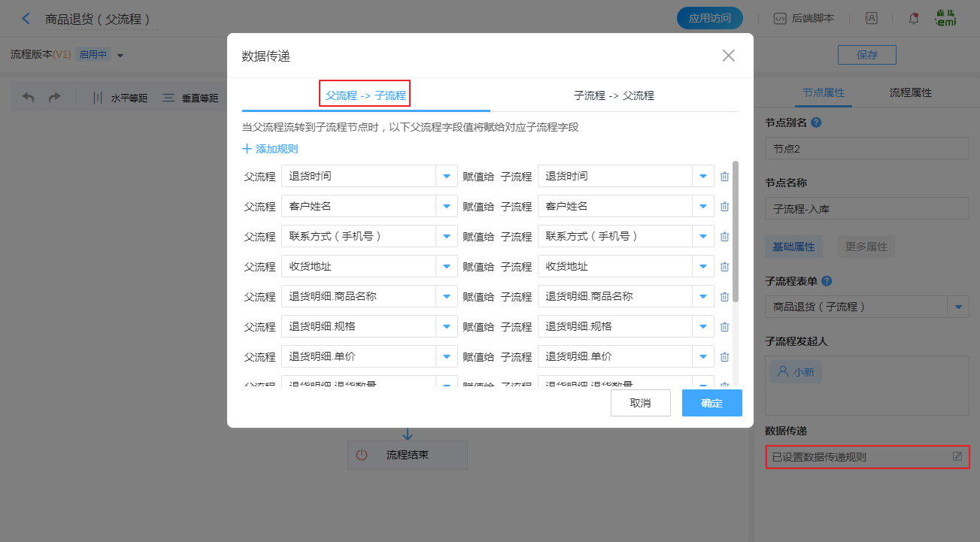Image resolution: width=980 pixels, height=542 pixels.
Task: Confirm with the 确定 button
Action: pyautogui.click(x=711, y=403)
